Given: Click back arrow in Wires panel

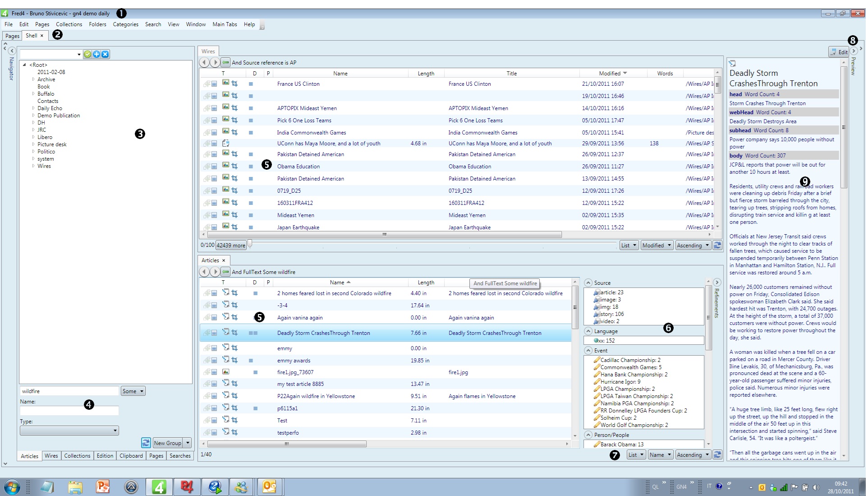Looking at the screenshot, I should pyautogui.click(x=204, y=63).
